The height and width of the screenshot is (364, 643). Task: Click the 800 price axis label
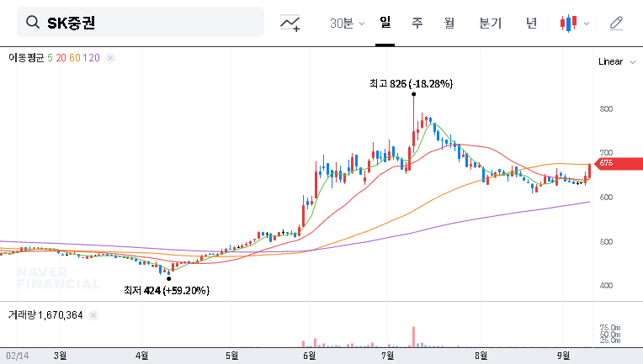[606, 109]
